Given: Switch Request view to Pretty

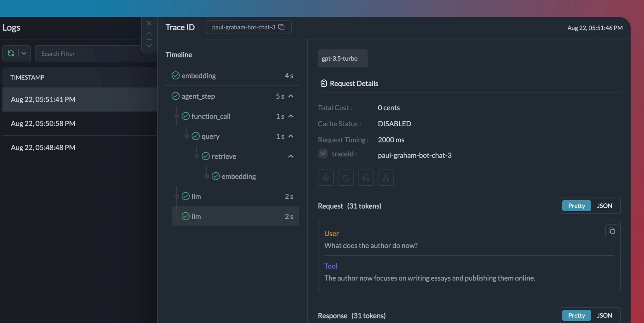Looking at the screenshot, I should click(576, 206).
